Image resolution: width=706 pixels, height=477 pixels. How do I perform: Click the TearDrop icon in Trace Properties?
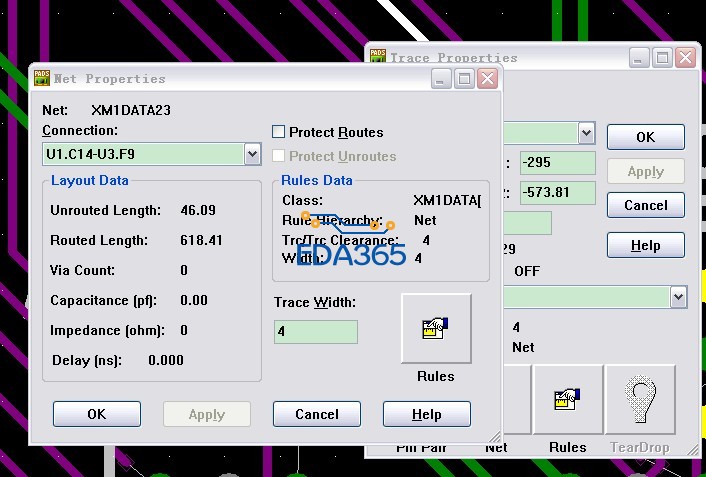641,400
